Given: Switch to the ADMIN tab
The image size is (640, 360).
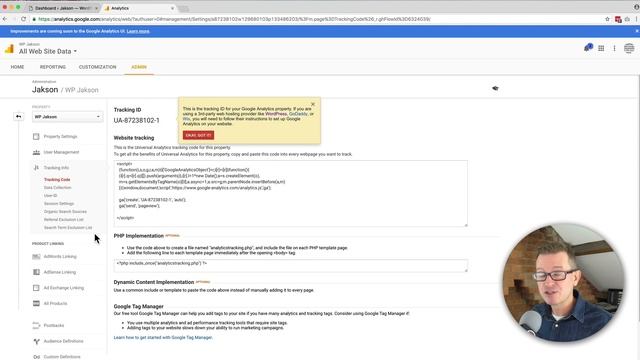Looking at the screenshot, I should 139,67.
